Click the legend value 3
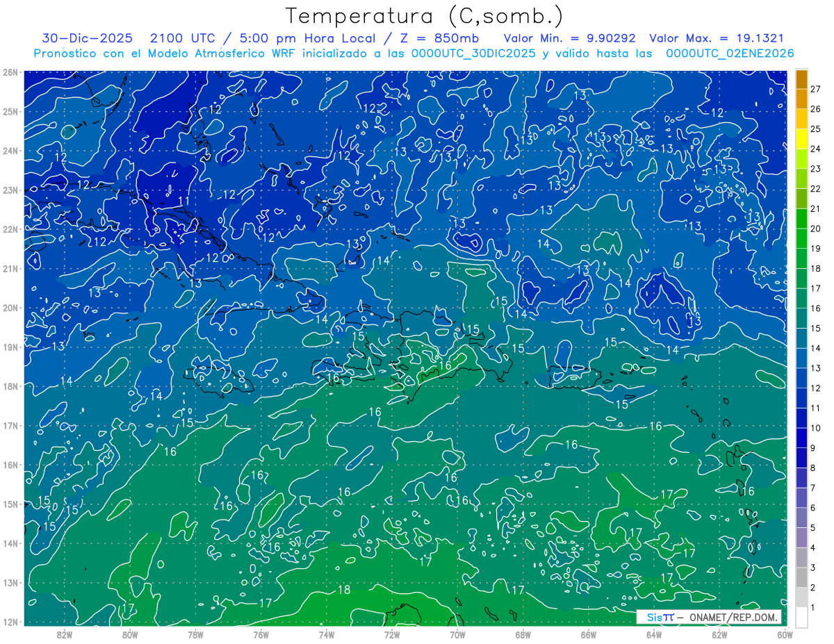The height and width of the screenshot is (644, 834). point(814,568)
